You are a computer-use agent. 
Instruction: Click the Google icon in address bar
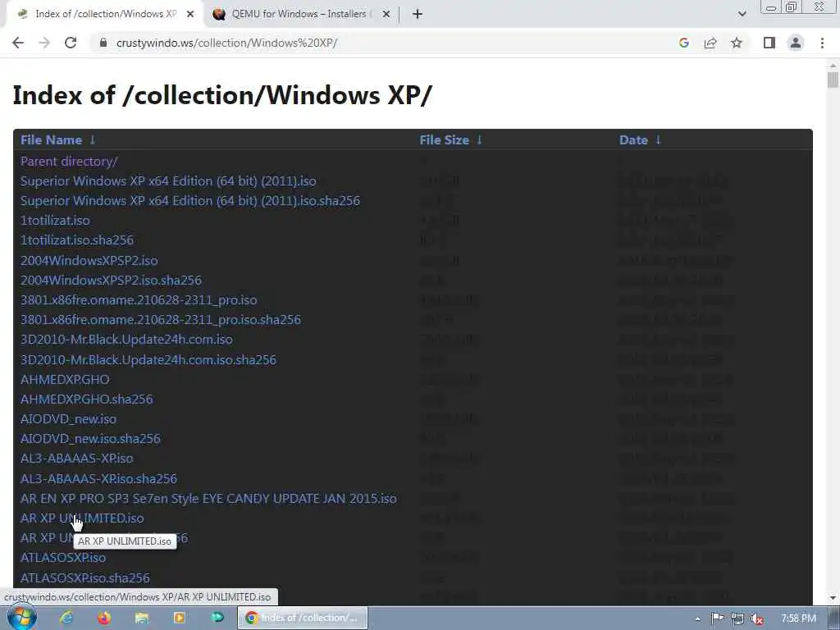[683, 43]
